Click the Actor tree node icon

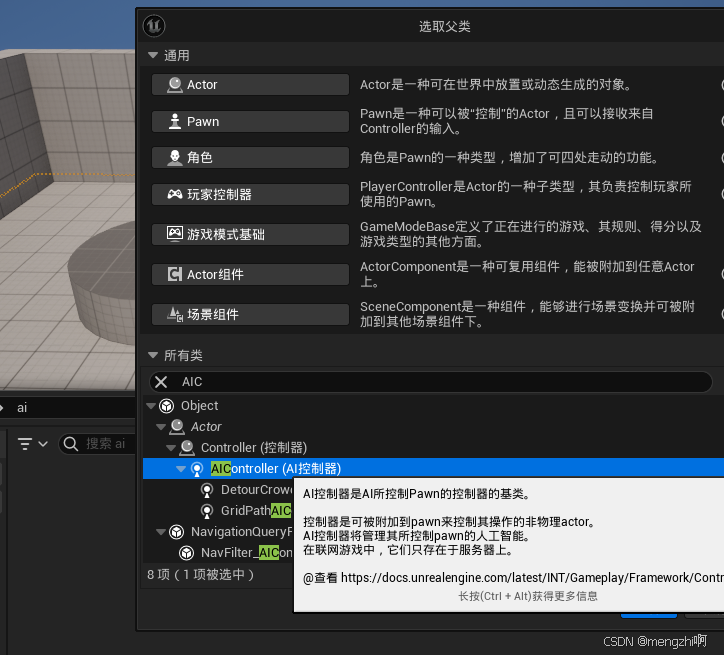[x=177, y=427]
